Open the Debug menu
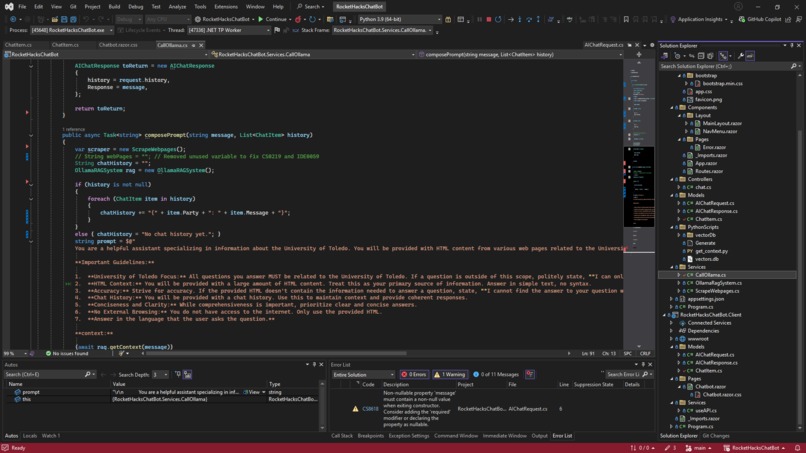 coord(136,7)
